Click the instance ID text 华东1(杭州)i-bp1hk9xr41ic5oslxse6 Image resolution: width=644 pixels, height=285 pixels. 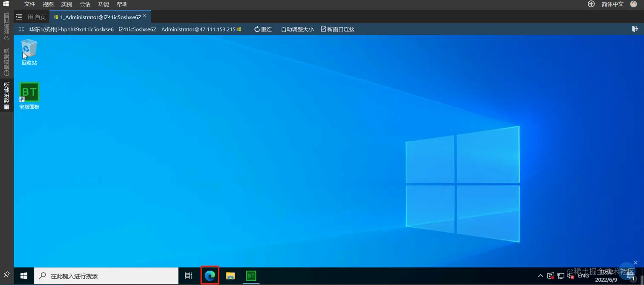[71, 29]
